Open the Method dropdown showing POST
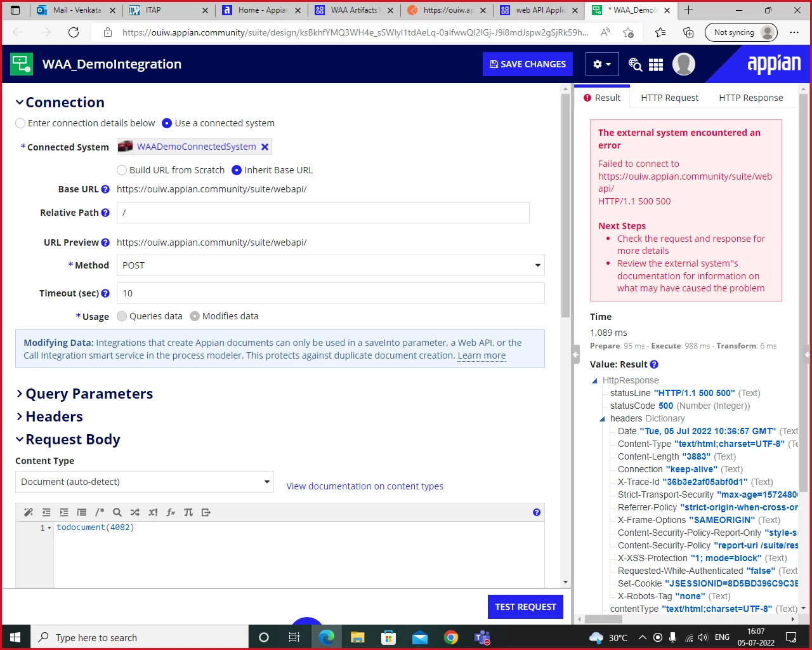 (x=331, y=265)
